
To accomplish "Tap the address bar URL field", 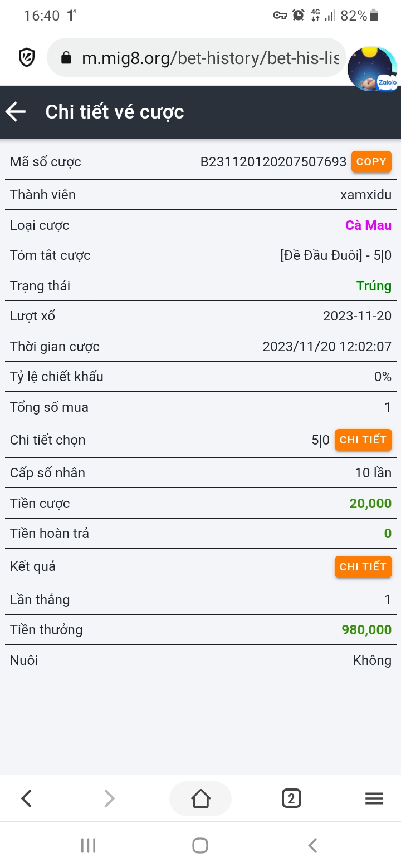I will (x=209, y=58).
